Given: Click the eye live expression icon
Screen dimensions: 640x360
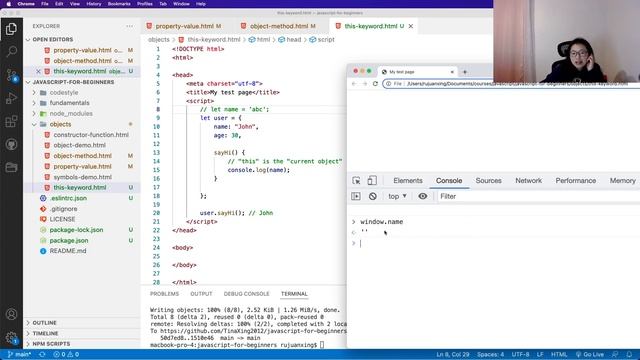Looking at the screenshot, I should pos(422,196).
